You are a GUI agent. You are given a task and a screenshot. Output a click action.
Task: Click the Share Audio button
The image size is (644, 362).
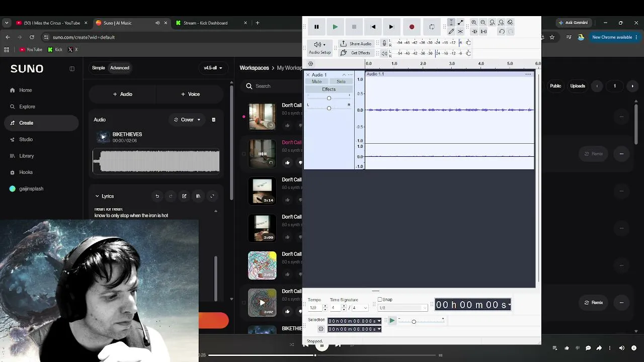tap(356, 44)
